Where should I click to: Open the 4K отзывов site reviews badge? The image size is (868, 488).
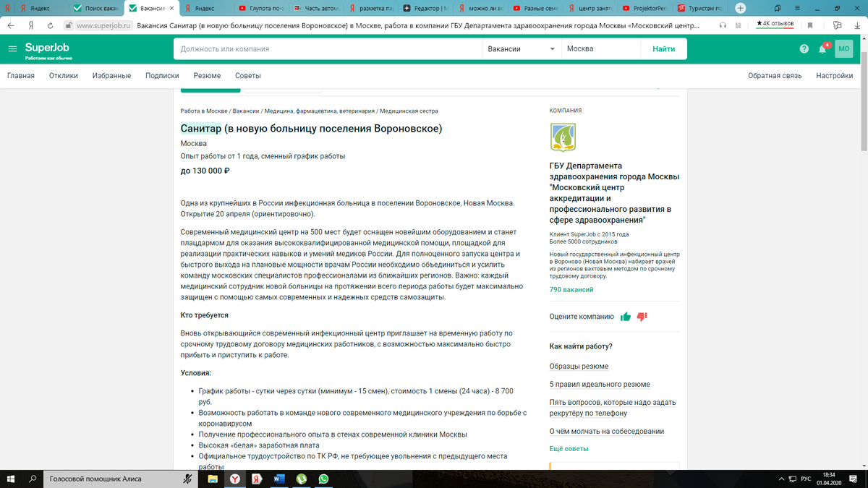pos(775,24)
